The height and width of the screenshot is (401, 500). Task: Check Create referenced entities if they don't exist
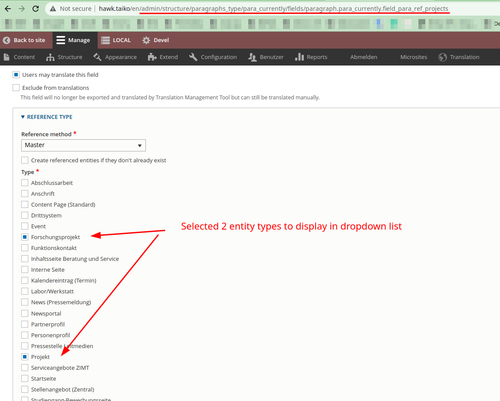pyautogui.click(x=25, y=160)
